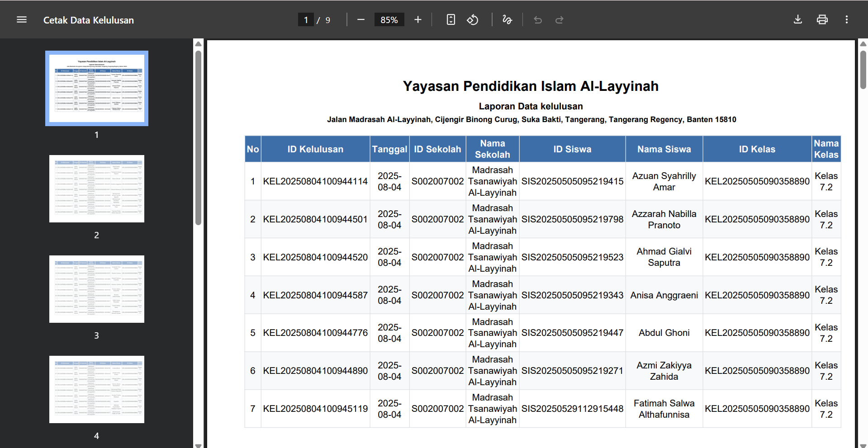This screenshot has width=868, height=448.
Task: Click the 85% zoom level field
Action: pyautogui.click(x=389, y=20)
